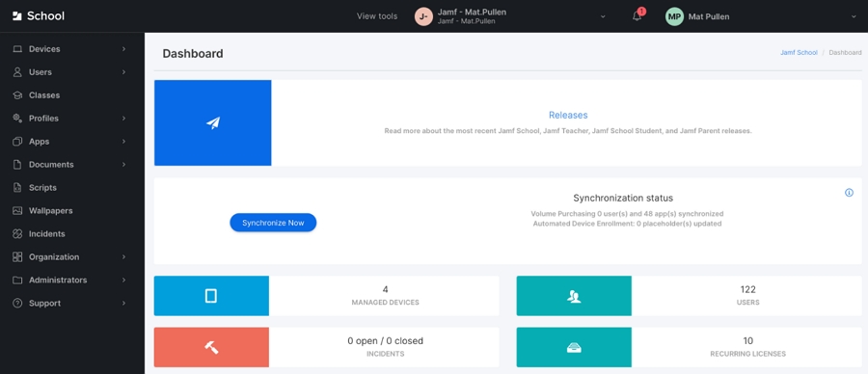Viewport: 868px width, 374px height.
Task: Open Classes in the sidebar
Action: tap(44, 95)
